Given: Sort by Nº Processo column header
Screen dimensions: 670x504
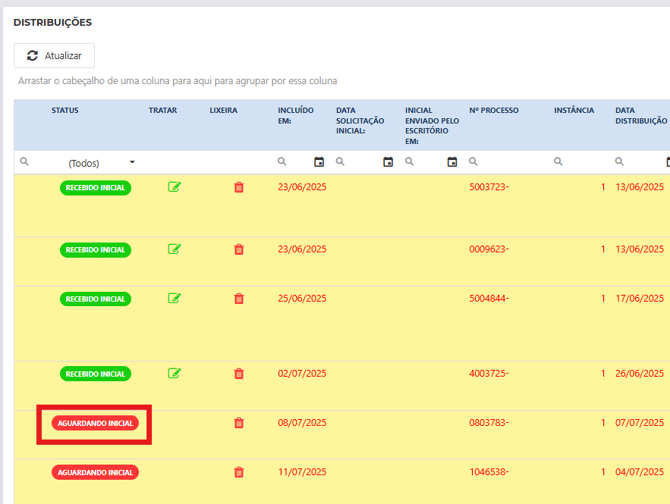Looking at the screenshot, I should click(494, 110).
